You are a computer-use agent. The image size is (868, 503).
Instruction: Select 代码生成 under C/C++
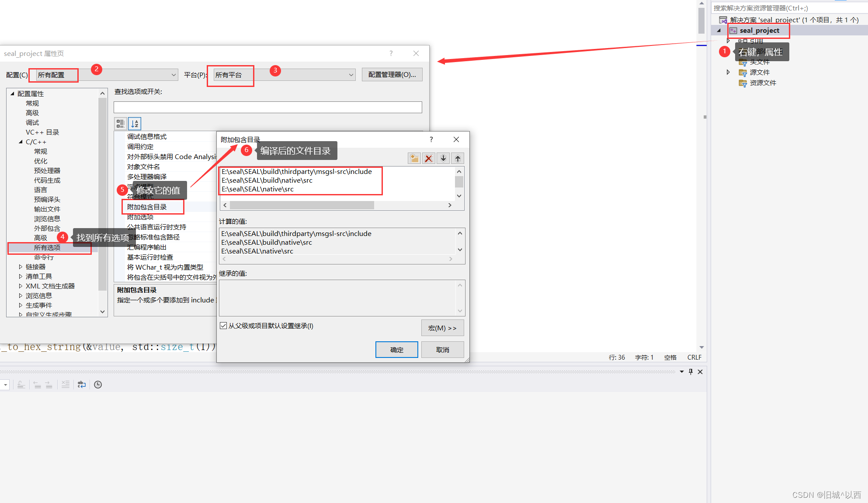click(x=47, y=180)
